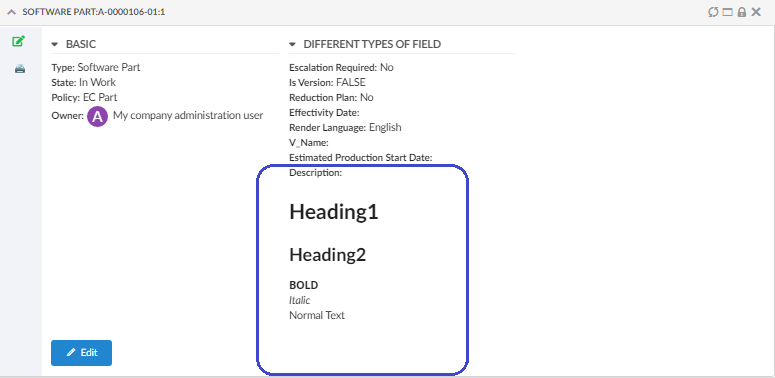The image size is (775, 378).
Task: Click the printer icon in left sidebar
Action: point(20,69)
